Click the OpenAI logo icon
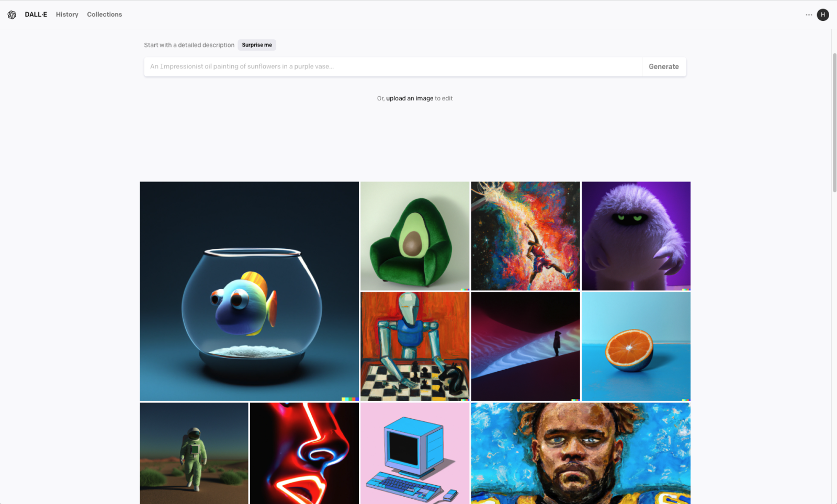This screenshot has width=837, height=504. [12, 15]
